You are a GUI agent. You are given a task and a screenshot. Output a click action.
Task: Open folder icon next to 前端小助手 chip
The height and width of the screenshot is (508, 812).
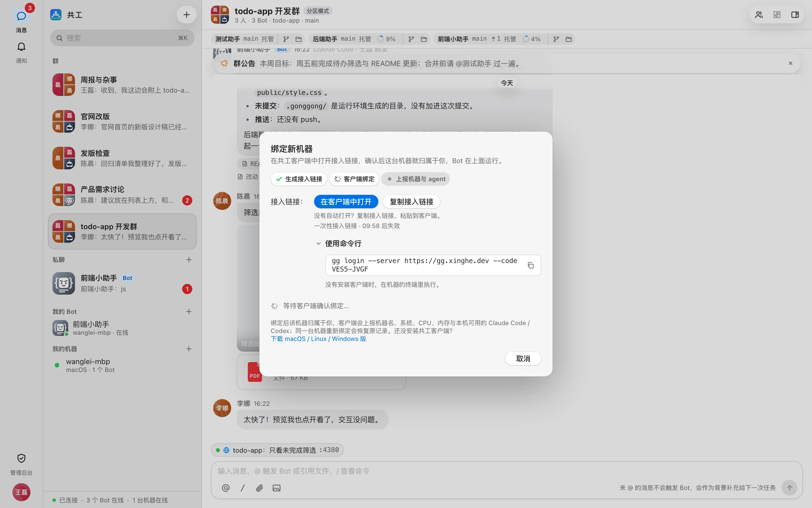click(x=568, y=39)
